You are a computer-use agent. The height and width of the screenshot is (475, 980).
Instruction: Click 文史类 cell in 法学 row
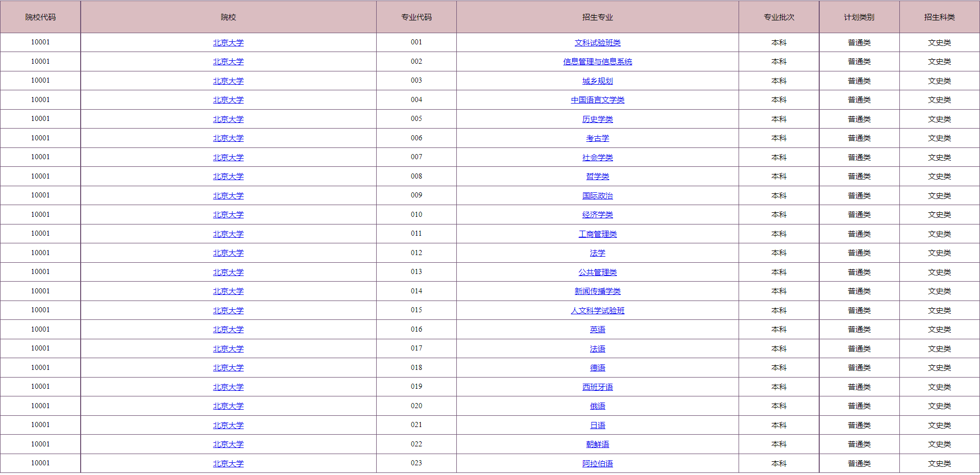(939, 253)
